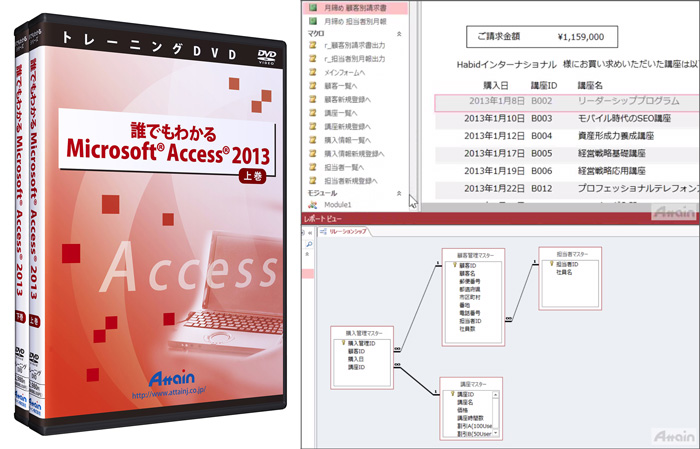This screenshot has height=449, width=700.
Task: Click the 顧客一覧へ macro icon
Action: tap(313, 86)
